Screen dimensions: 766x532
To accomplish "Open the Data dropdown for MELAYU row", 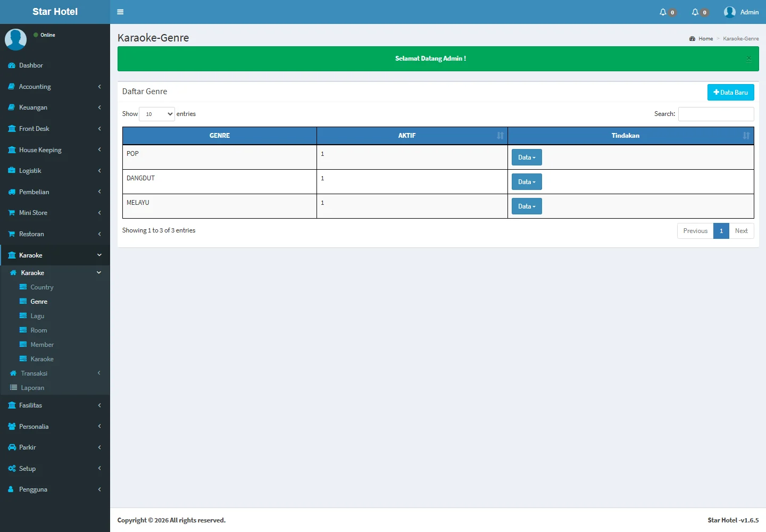I will [527, 206].
